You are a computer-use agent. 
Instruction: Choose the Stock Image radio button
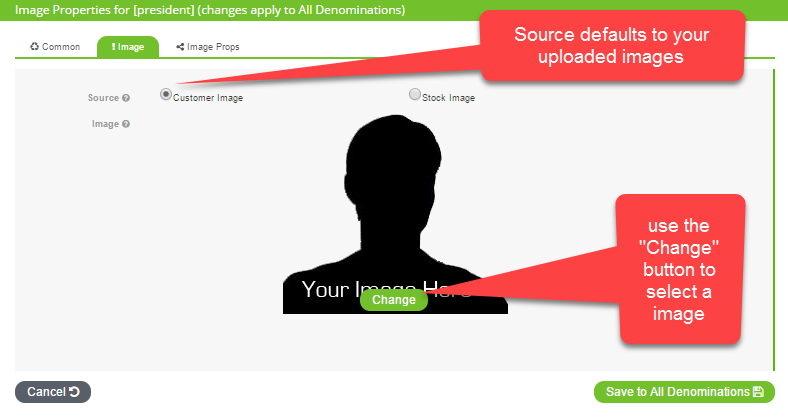pos(415,94)
